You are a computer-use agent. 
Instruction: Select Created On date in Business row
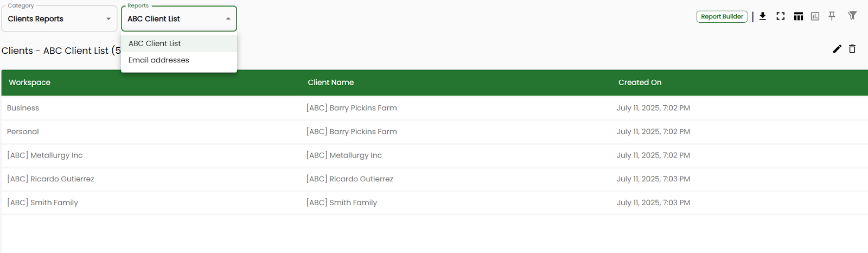653,108
